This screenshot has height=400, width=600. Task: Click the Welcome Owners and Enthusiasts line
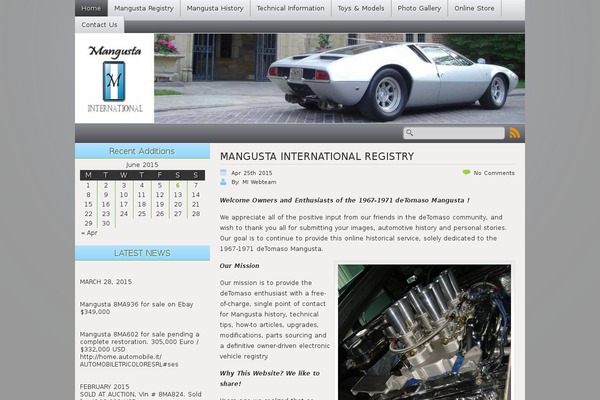pyautogui.click(x=345, y=200)
